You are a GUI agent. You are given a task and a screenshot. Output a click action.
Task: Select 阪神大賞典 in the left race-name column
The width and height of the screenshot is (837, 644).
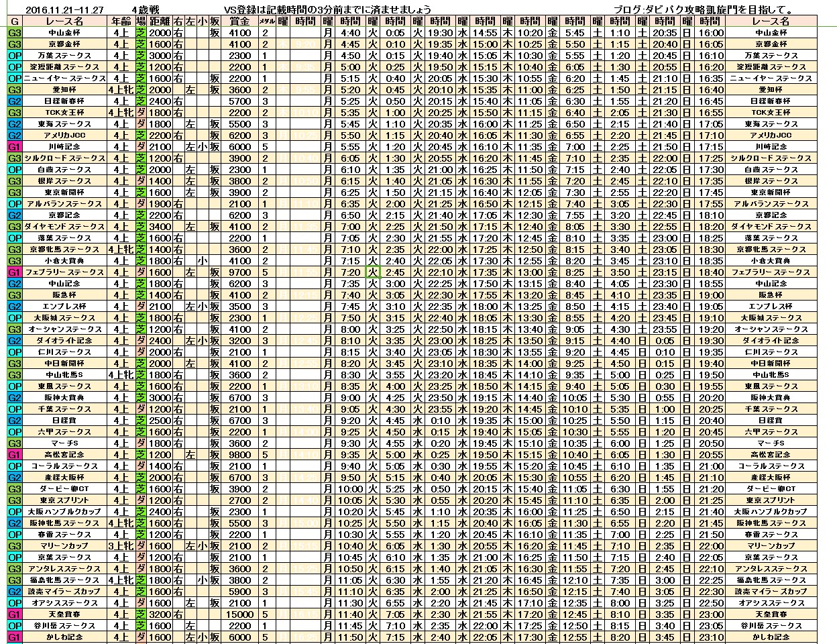tap(65, 398)
